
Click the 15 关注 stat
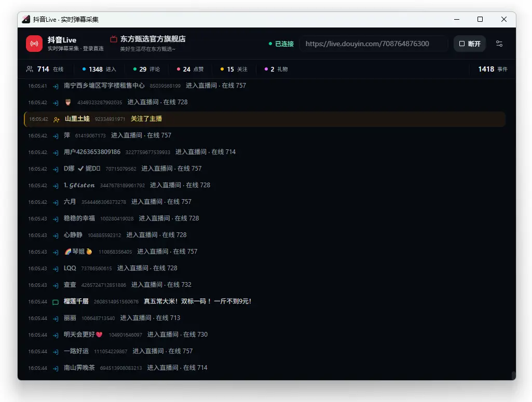tap(234, 69)
